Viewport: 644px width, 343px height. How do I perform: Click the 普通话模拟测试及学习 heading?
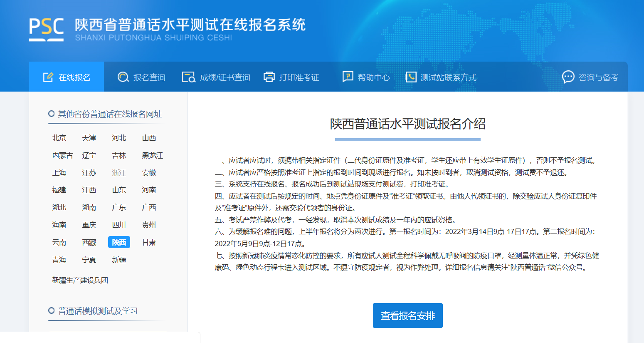tap(98, 311)
